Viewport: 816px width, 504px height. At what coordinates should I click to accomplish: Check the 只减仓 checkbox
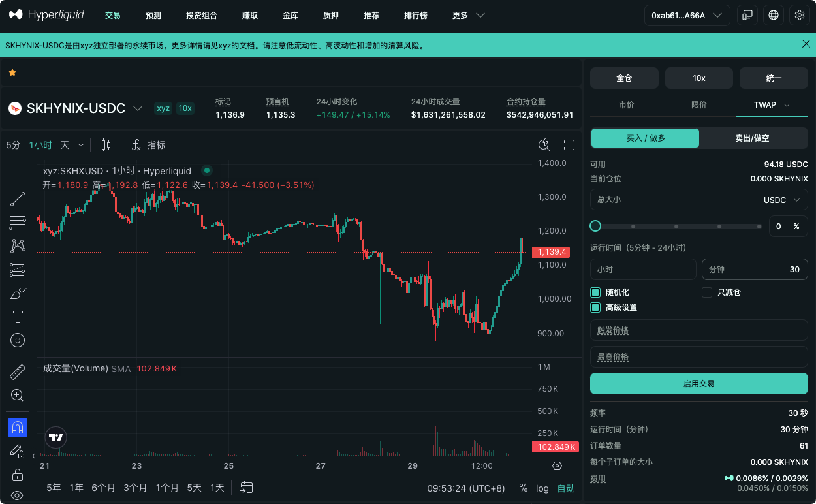(707, 292)
